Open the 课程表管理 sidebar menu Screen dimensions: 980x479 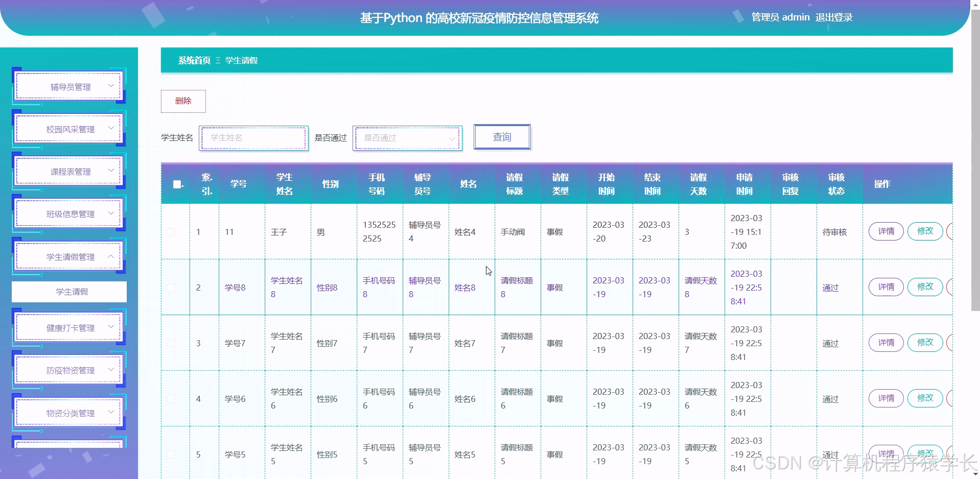pyautogui.click(x=69, y=171)
